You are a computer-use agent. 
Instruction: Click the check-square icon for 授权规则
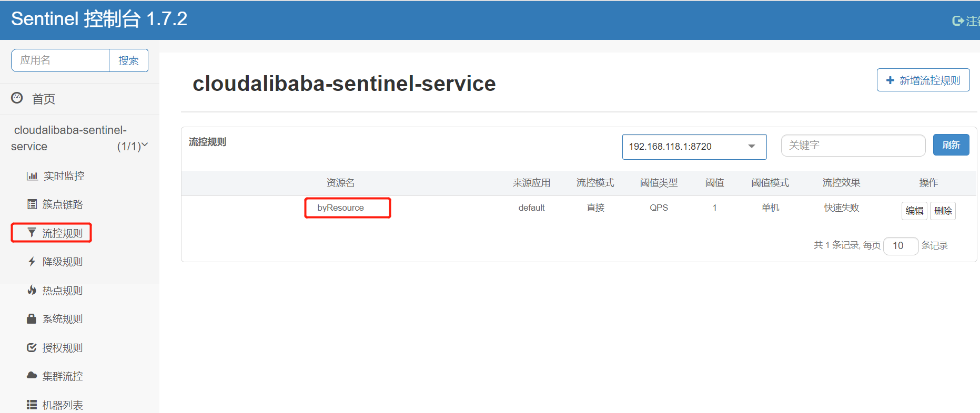click(x=32, y=347)
